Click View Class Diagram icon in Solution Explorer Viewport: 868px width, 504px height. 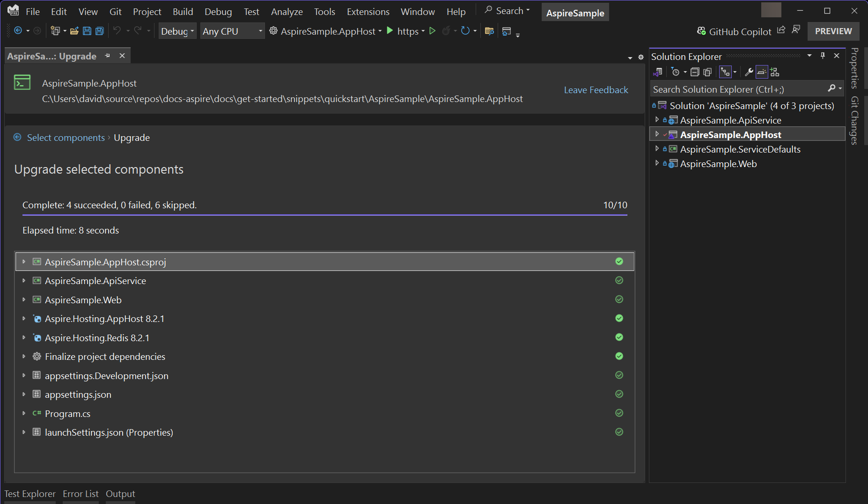tap(775, 72)
